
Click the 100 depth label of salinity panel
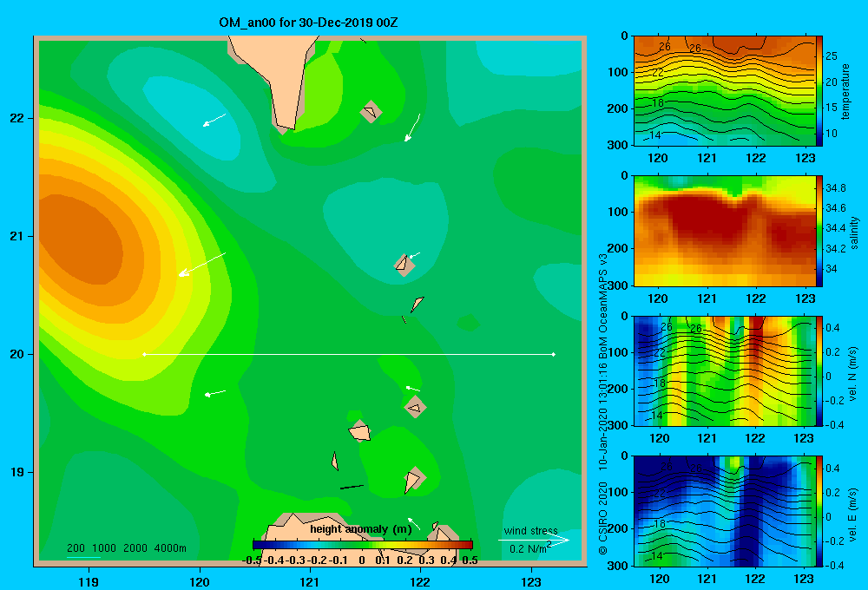coord(618,212)
